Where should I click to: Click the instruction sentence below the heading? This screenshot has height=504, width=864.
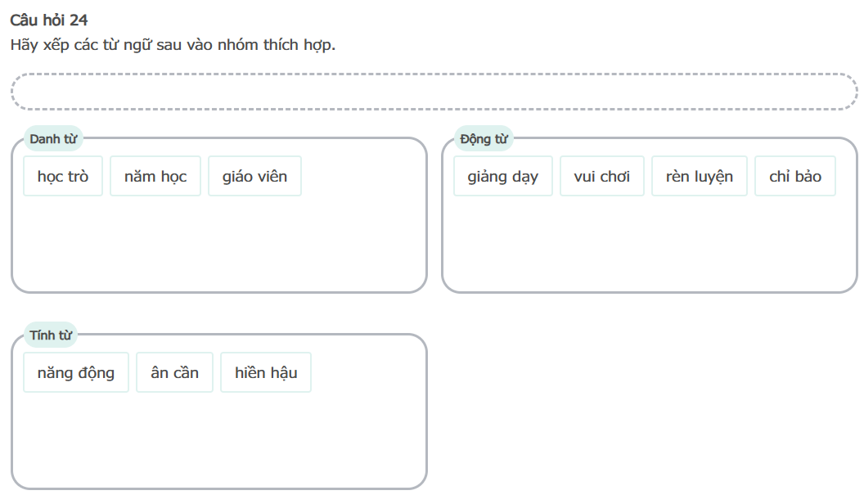[x=173, y=44]
